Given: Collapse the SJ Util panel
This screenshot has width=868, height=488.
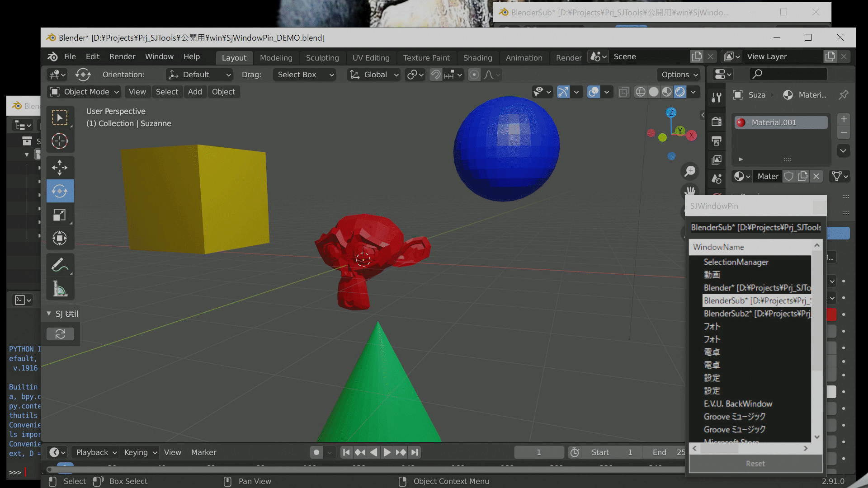Looking at the screenshot, I should coord(49,314).
